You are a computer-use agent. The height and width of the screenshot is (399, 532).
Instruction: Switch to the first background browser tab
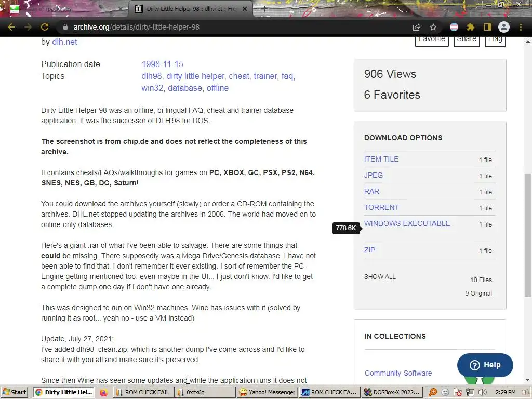64,9
